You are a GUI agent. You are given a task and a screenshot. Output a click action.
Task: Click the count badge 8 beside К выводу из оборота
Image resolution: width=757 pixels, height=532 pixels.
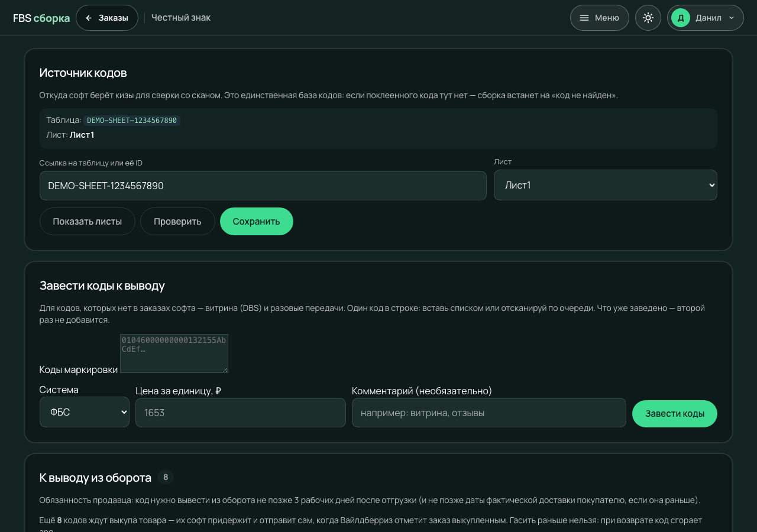[166, 477]
